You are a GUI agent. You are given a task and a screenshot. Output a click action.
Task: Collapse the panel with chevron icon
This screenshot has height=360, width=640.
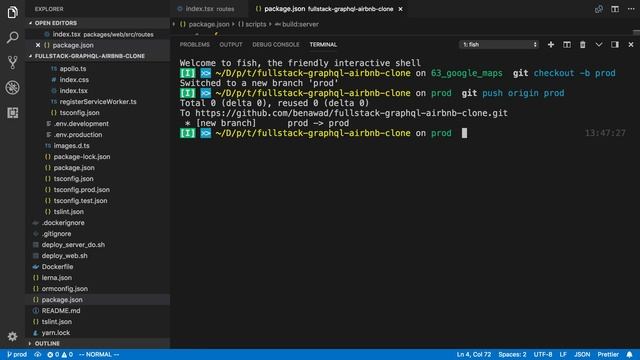[598, 44]
